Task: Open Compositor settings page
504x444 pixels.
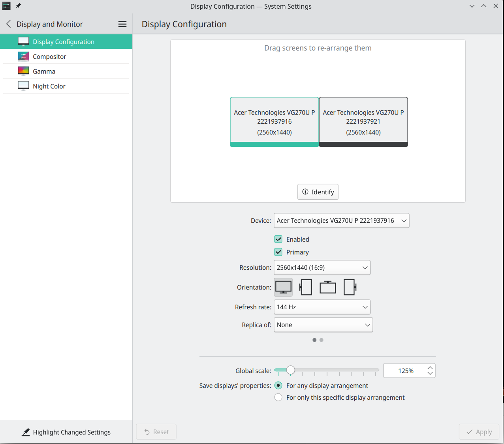Action: coord(66,56)
